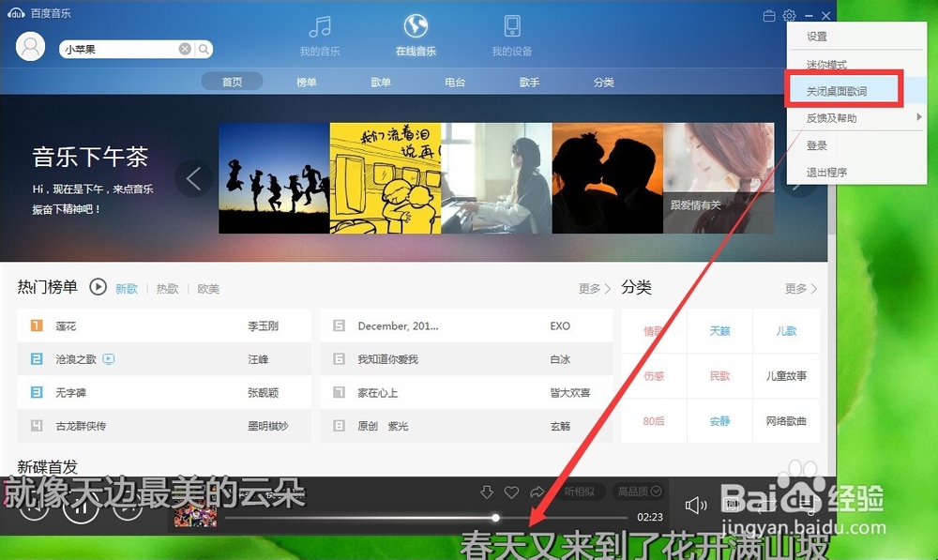Open the 天籁 category

(719, 331)
